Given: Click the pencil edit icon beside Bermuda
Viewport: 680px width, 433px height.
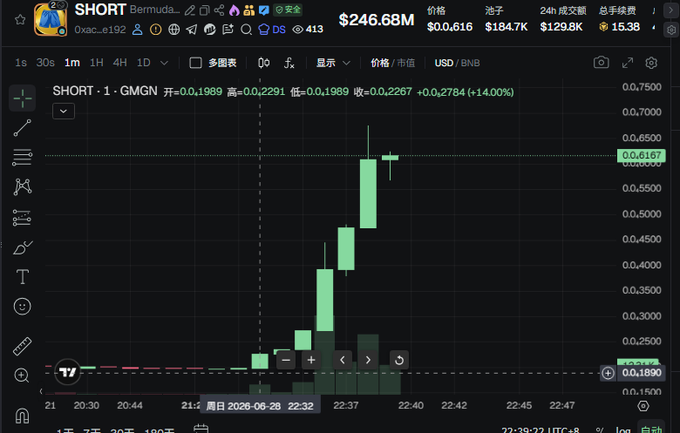Looking at the screenshot, I should click(190, 10).
